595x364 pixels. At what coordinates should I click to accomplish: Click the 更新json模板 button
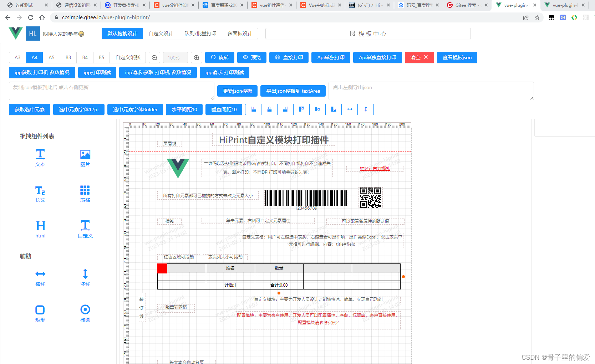click(238, 91)
